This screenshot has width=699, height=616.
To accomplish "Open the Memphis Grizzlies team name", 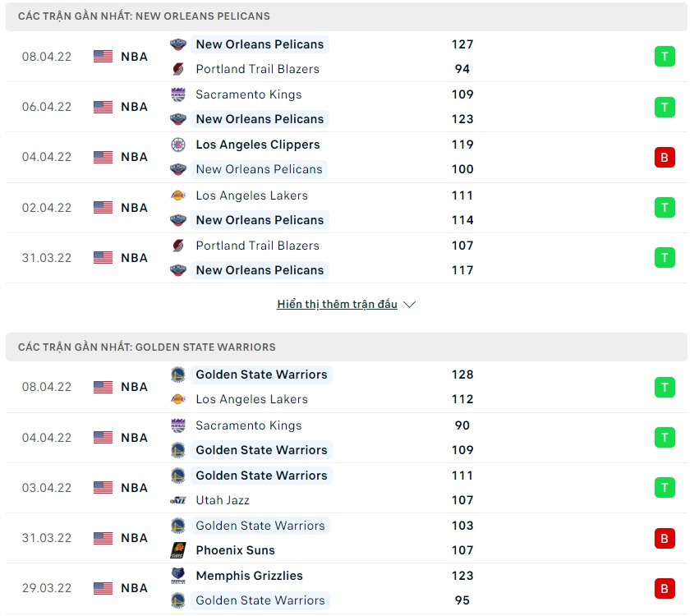I will coord(249,576).
